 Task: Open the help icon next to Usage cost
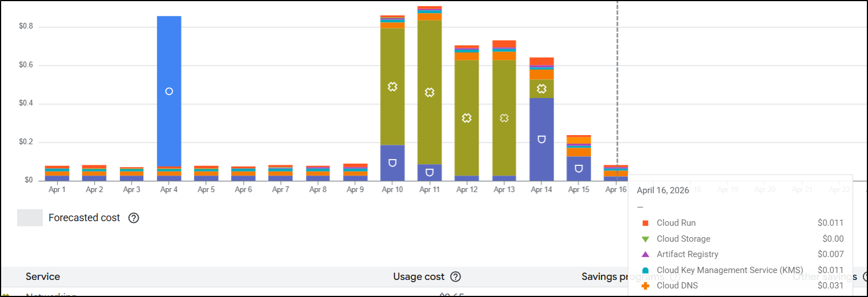455,277
